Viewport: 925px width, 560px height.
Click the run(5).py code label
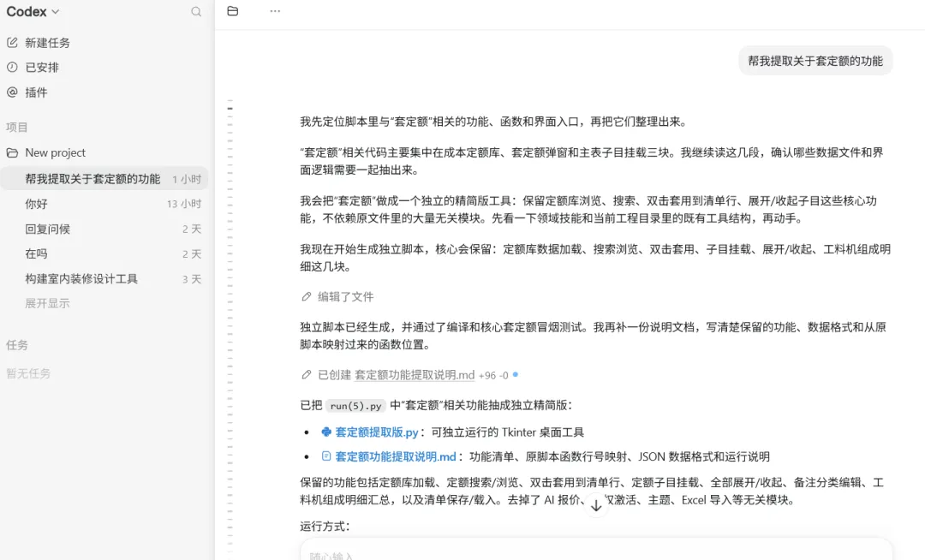click(x=355, y=406)
